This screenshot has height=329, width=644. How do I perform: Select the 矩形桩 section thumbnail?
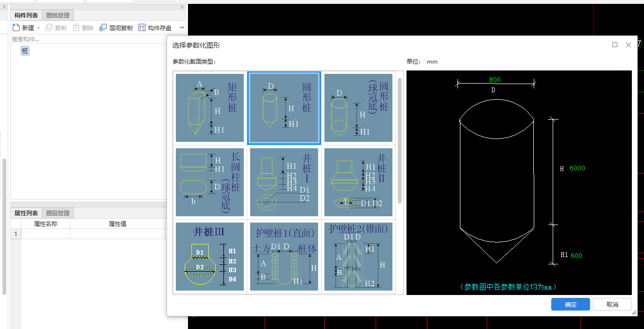click(x=210, y=108)
